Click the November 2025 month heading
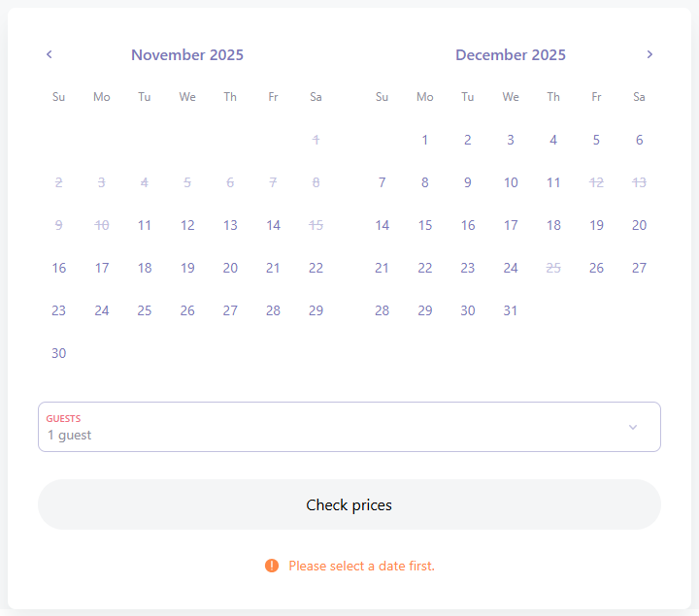The image size is (699, 616). click(x=187, y=55)
